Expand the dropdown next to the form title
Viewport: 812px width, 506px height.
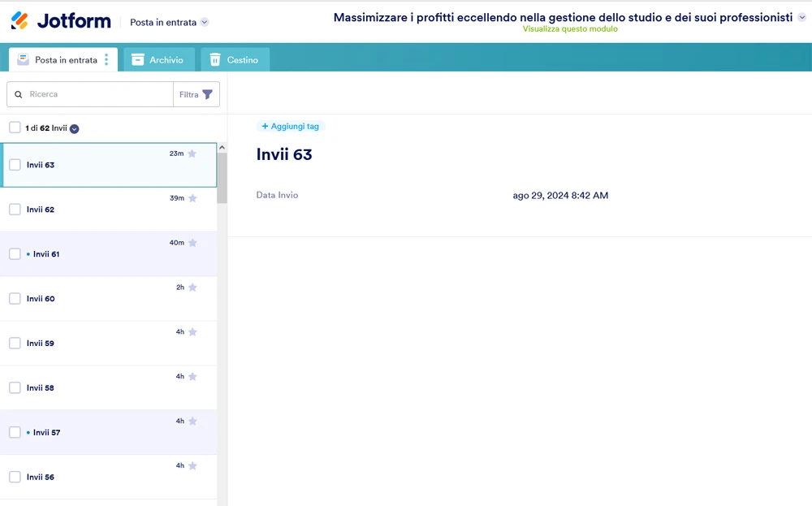click(x=802, y=16)
